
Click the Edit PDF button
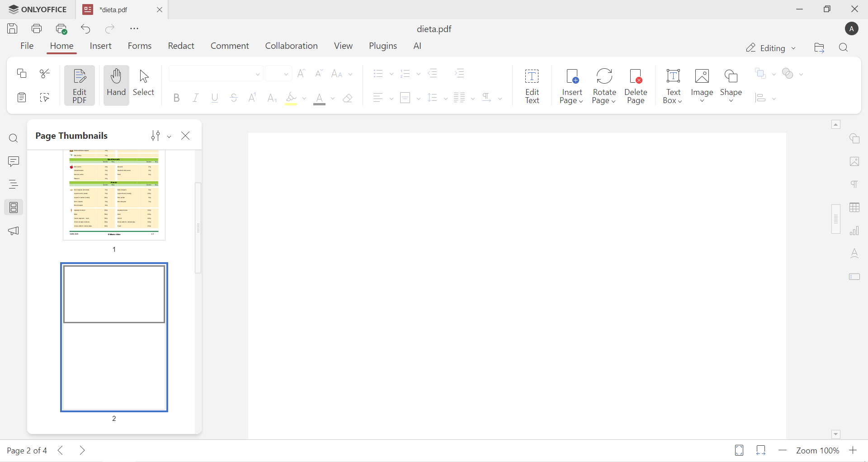(80, 85)
